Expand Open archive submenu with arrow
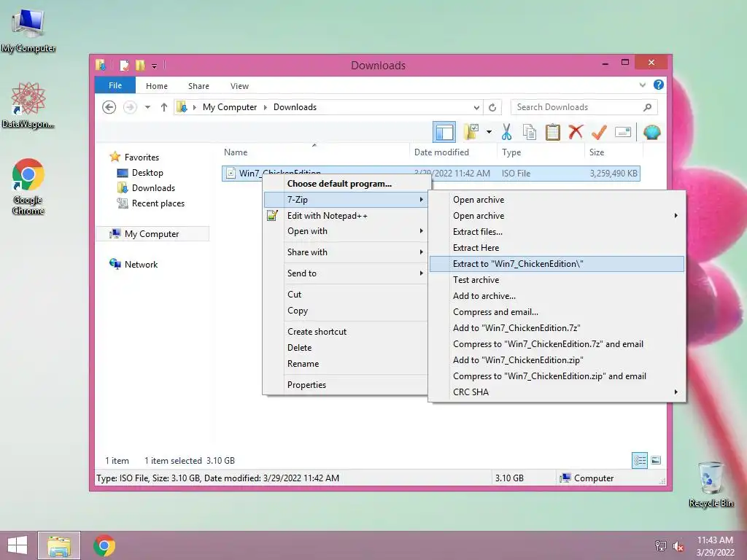Viewport: 747px width, 560px height. 557,216
